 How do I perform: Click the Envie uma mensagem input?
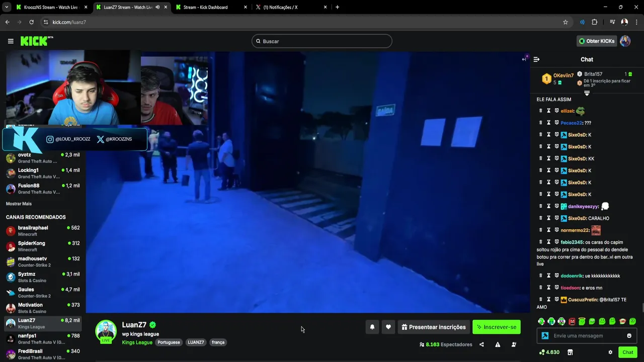coord(587,336)
